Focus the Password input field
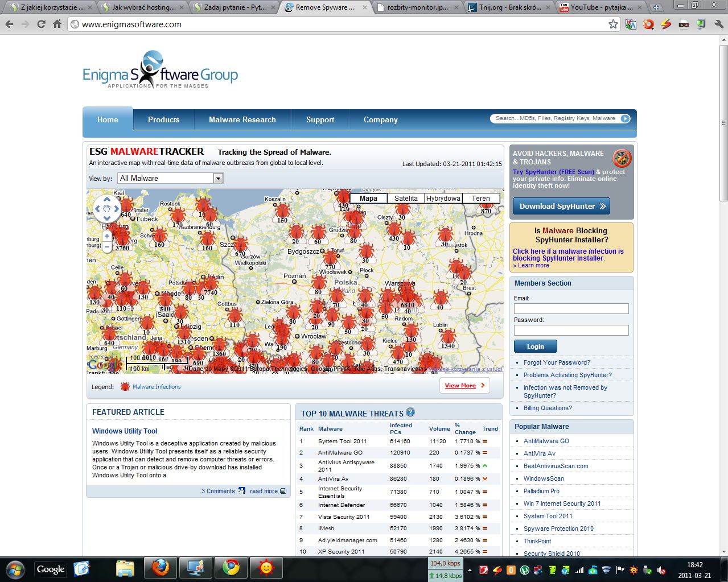The width and height of the screenshot is (728, 582). pyautogui.click(x=571, y=330)
